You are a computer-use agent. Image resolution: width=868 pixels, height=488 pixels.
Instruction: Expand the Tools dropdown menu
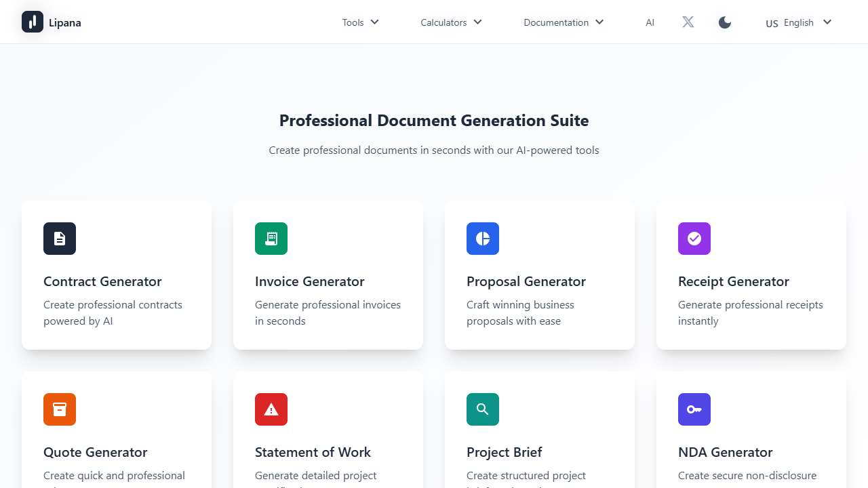[360, 22]
